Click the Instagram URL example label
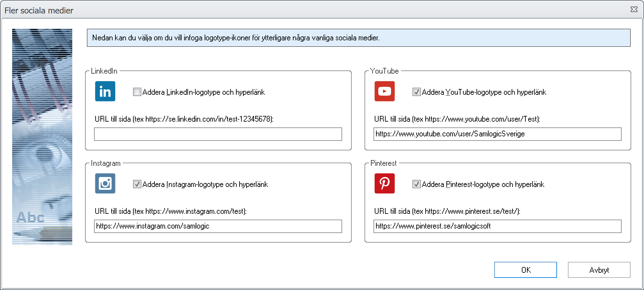 [171, 211]
